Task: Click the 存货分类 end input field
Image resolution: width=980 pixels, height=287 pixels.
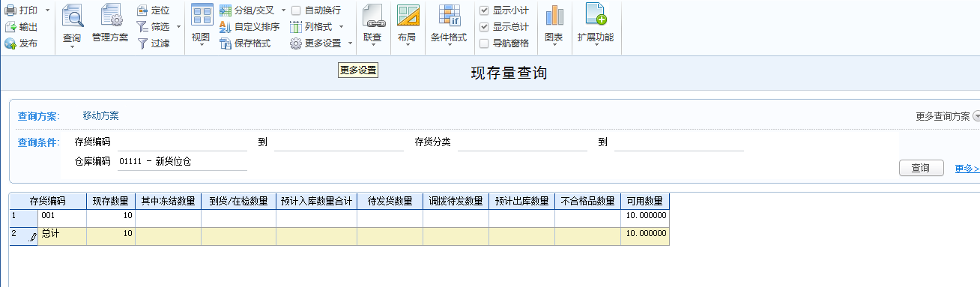Action: pos(679,142)
